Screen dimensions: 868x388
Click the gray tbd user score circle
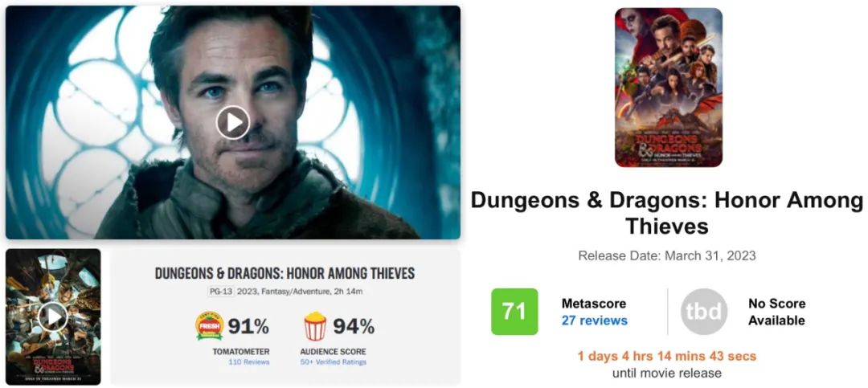704,312
